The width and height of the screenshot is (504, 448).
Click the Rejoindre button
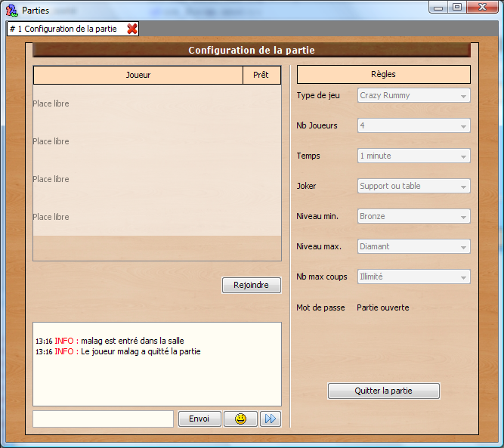tap(252, 285)
